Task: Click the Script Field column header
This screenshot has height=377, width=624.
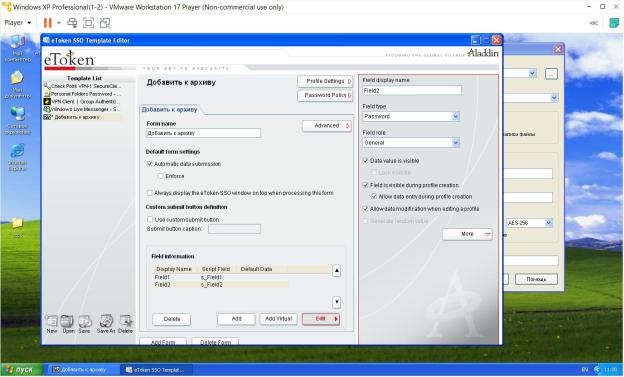Action: [216, 269]
